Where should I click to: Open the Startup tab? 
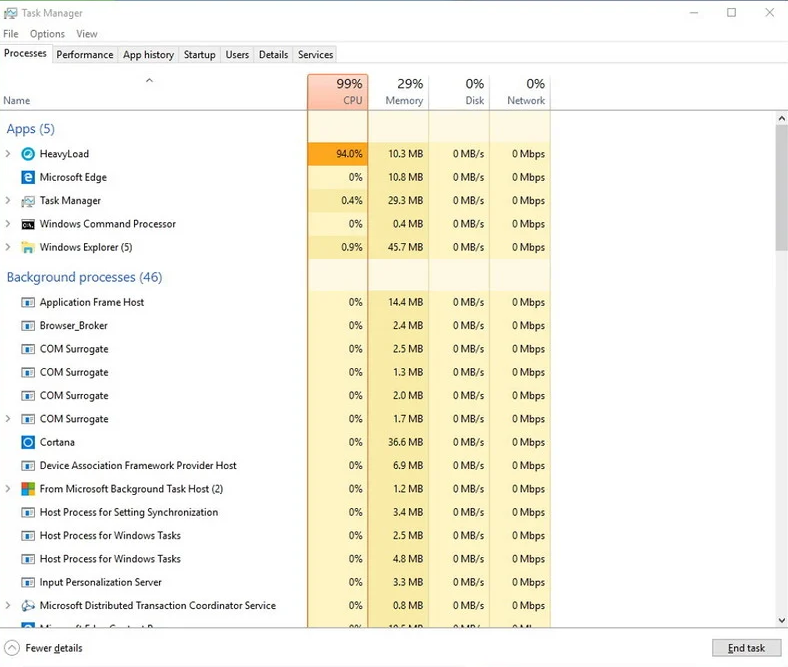tap(199, 54)
